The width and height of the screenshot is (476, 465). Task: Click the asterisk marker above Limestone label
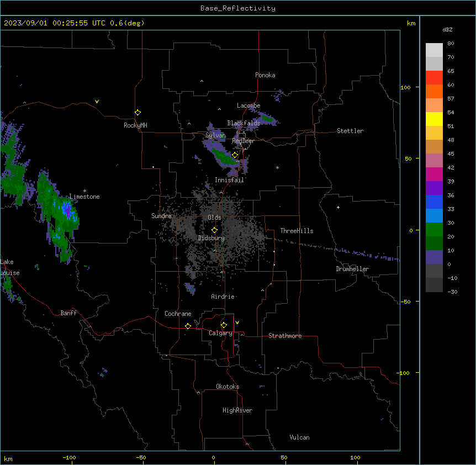84,191
